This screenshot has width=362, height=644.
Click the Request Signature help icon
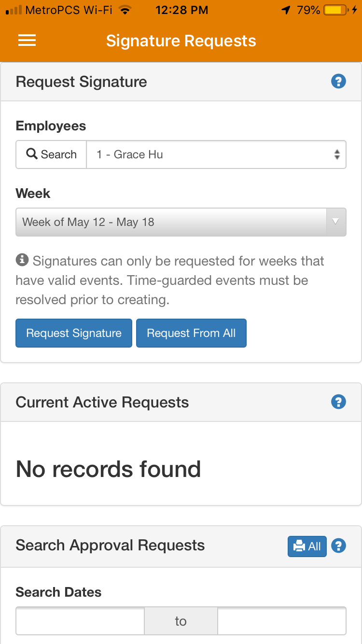point(338,82)
